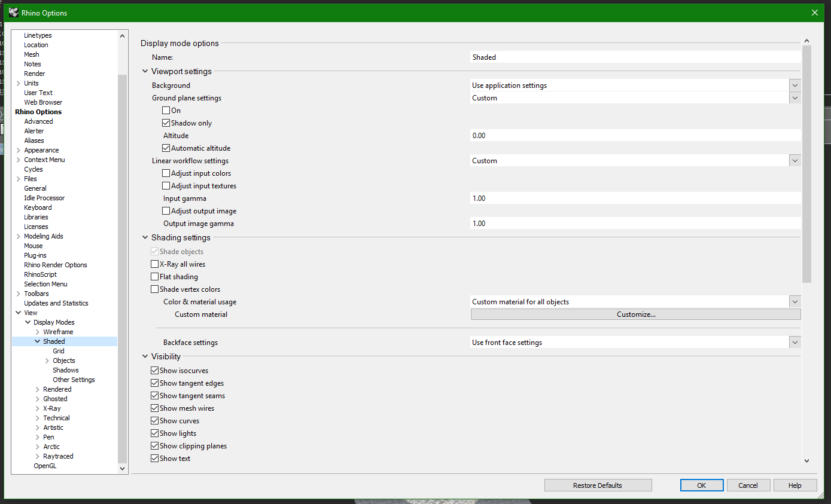The image size is (831, 504).
Task: Click Restore Defaults button
Action: (x=598, y=485)
